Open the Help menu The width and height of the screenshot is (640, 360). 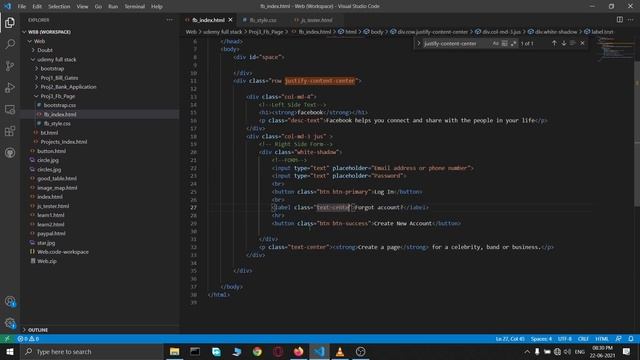(x=157, y=7)
